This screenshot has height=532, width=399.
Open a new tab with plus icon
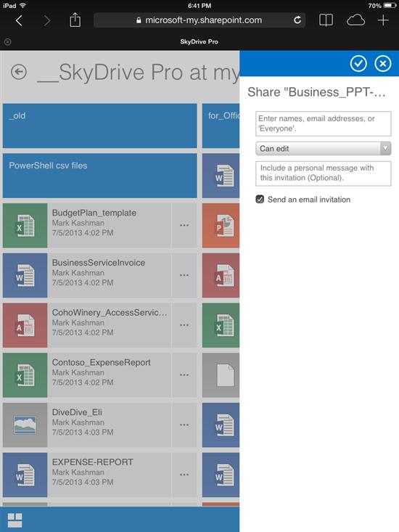tap(383, 20)
